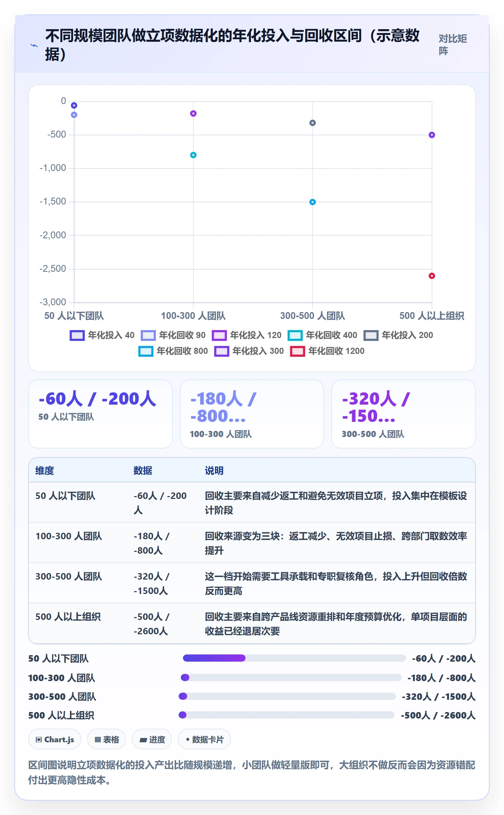Image resolution: width=504 pixels, height=815 pixels.
Task: Click the lightning icon beside the title
Action: tap(34, 46)
